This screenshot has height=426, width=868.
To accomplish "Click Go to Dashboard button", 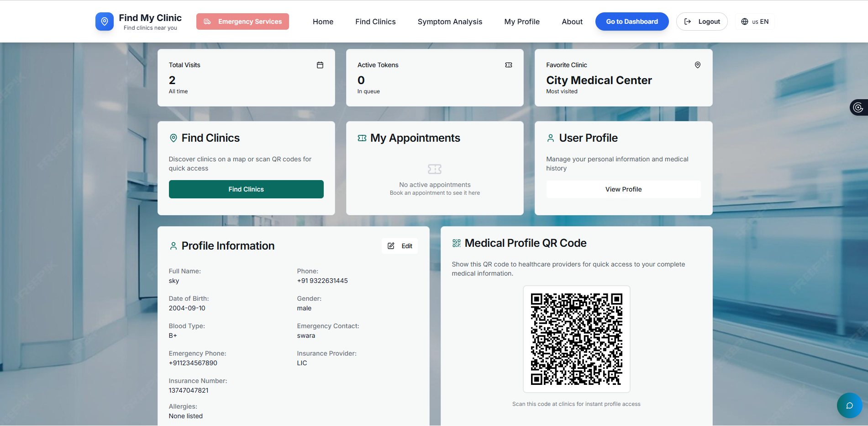I will [x=632, y=21].
